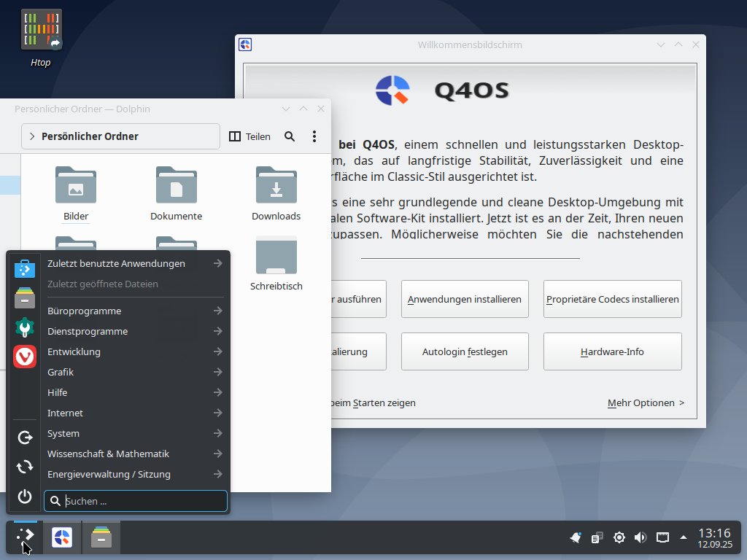Switch to Q4OS welcome screen taskbar entry
The width and height of the screenshot is (747, 560).
click(62, 537)
